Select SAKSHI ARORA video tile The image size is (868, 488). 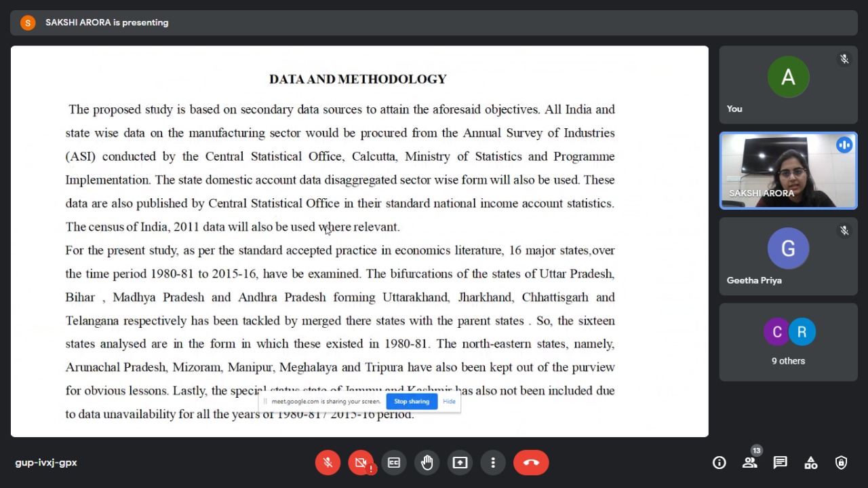click(789, 170)
